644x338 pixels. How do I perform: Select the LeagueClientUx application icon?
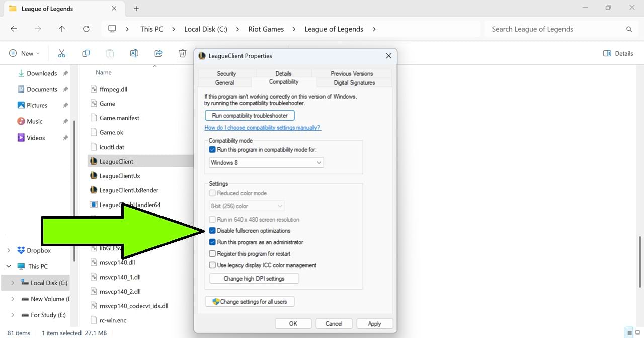click(x=94, y=176)
